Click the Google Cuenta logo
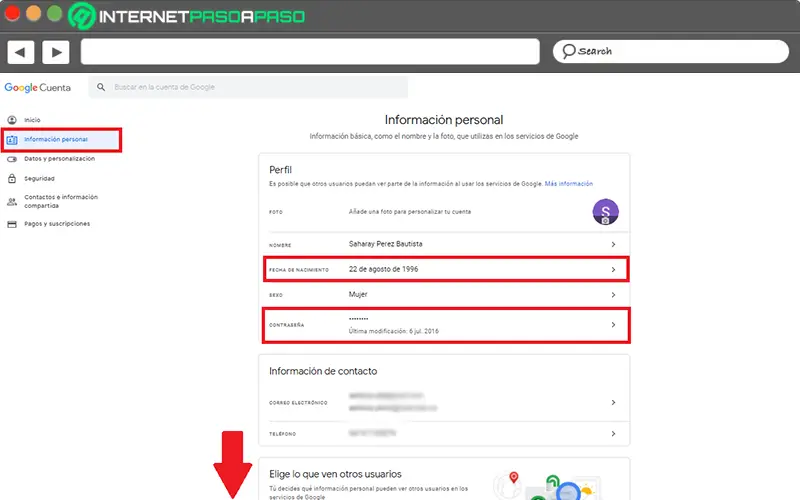This screenshot has height=500, width=800. (38, 88)
